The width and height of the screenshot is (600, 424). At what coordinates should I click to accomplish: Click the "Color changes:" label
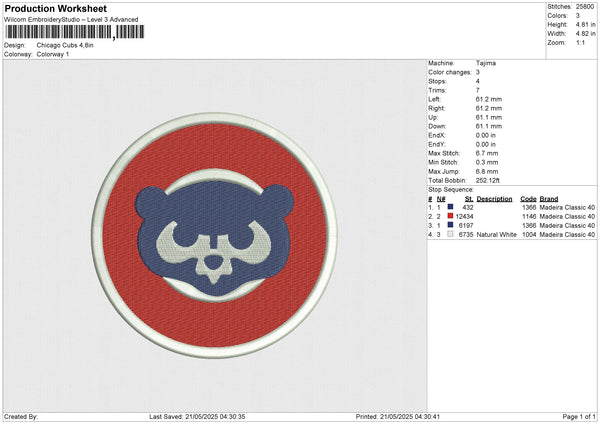pos(450,72)
